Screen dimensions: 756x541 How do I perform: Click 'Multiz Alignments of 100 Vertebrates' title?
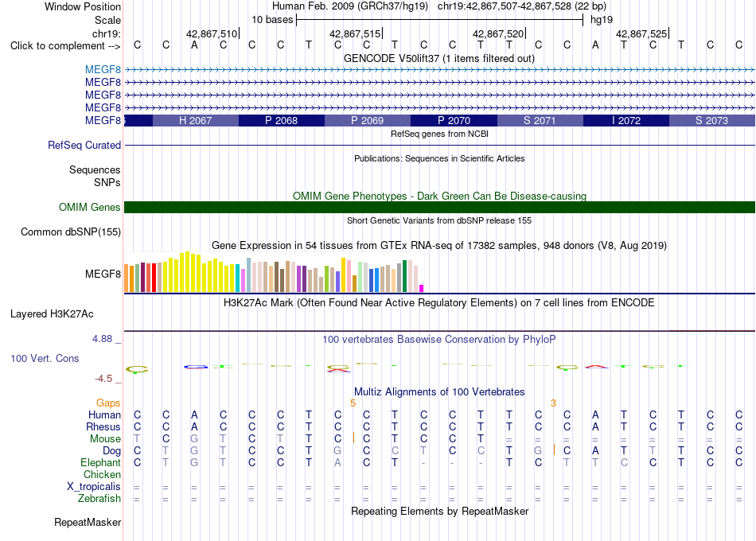439,391
